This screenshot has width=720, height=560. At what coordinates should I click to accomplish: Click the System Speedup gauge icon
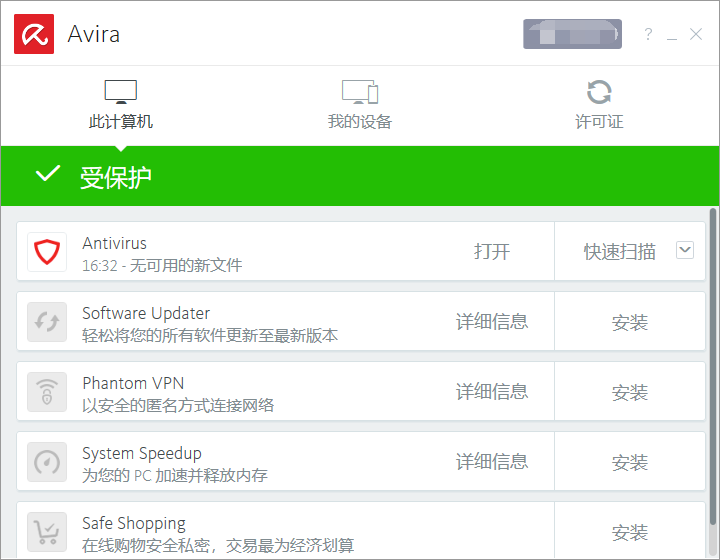click(47, 462)
